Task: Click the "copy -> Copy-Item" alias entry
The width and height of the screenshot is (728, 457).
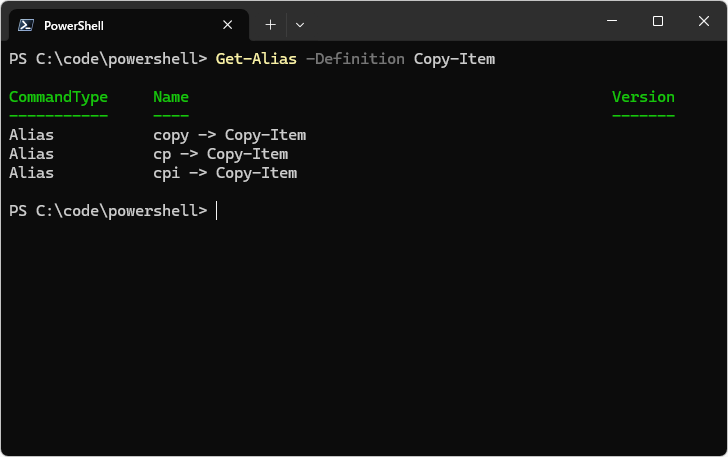Action: pyautogui.click(x=229, y=135)
